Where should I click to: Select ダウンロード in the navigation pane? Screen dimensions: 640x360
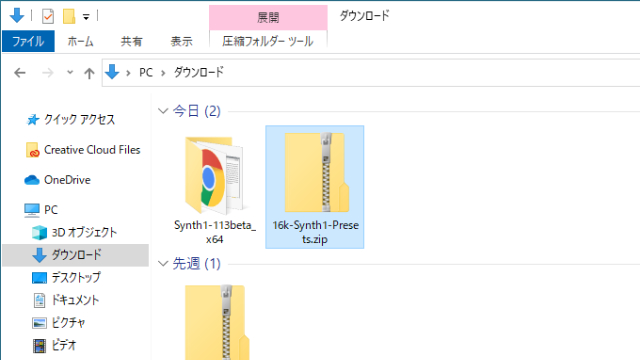[76, 255]
